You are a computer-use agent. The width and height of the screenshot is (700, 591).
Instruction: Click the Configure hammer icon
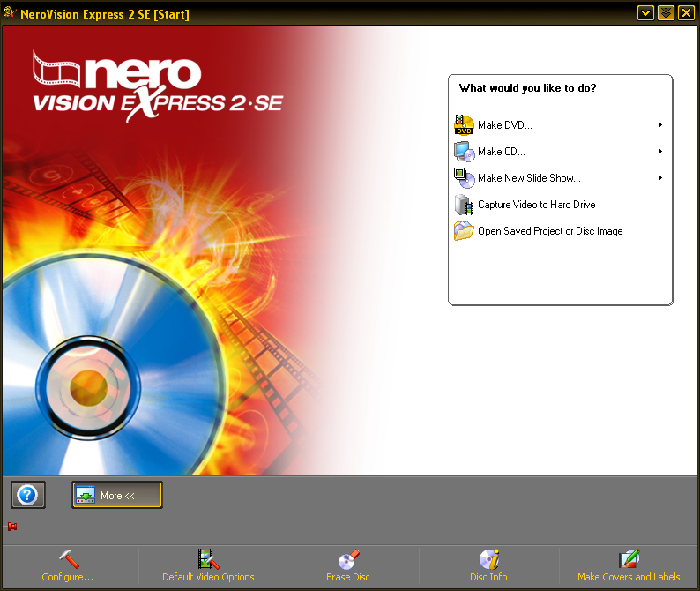click(69, 559)
